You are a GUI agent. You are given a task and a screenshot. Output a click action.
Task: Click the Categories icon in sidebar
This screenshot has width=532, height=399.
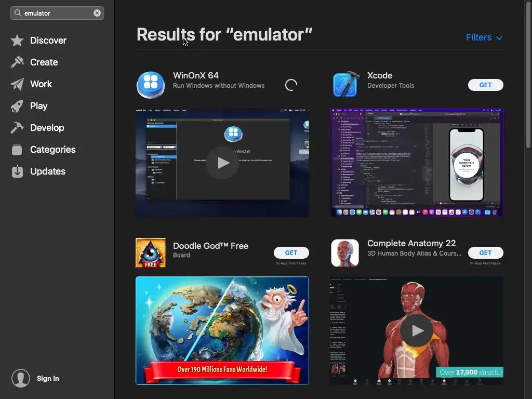click(x=17, y=150)
